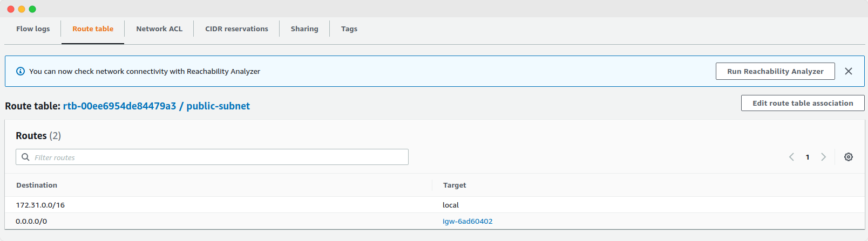Click the Destination column header
Viewport: 868px width, 241px height.
click(x=37, y=185)
